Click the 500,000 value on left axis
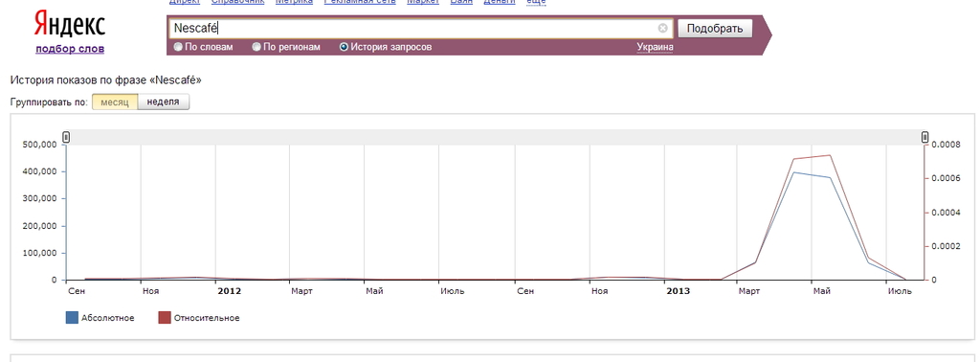The image size is (980, 362). point(40,145)
